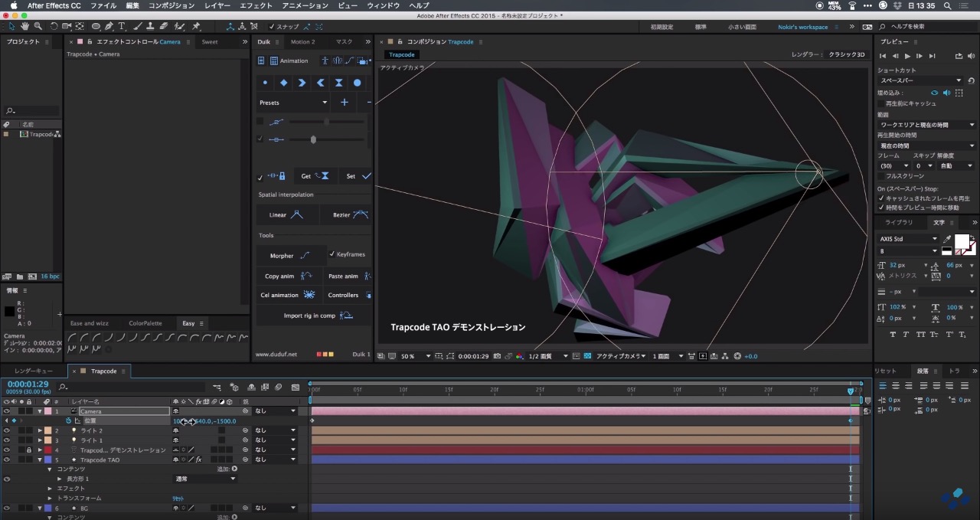
Task: Click the Import rig in comp button
Action: tap(309, 316)
